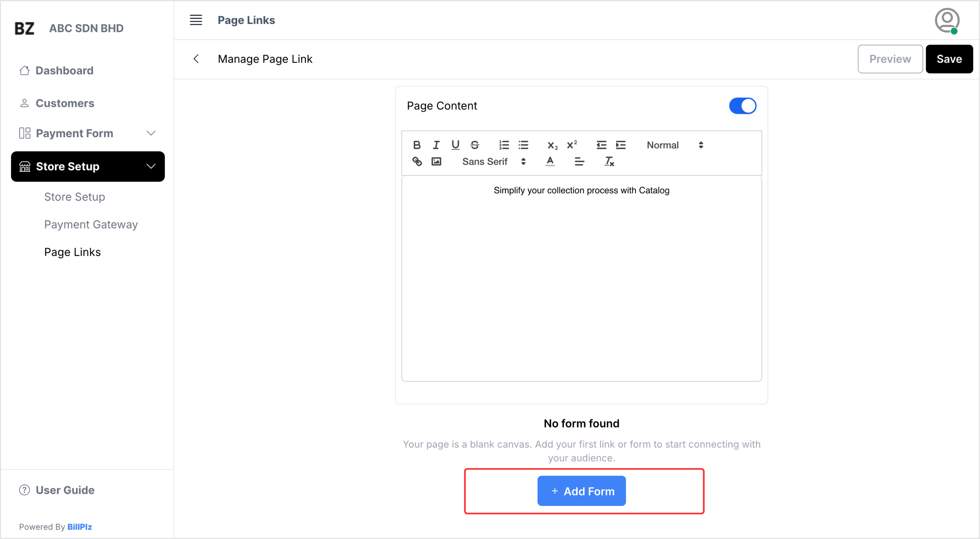The height and width of the screenshot is (539, 980).
Task: Insert a link with chain icon
Action: tap(417, 161)
